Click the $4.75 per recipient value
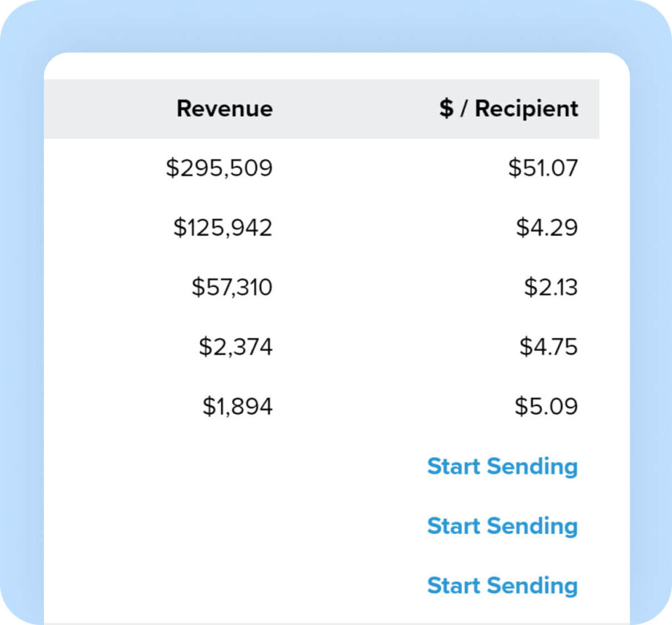 coord(549,347)
